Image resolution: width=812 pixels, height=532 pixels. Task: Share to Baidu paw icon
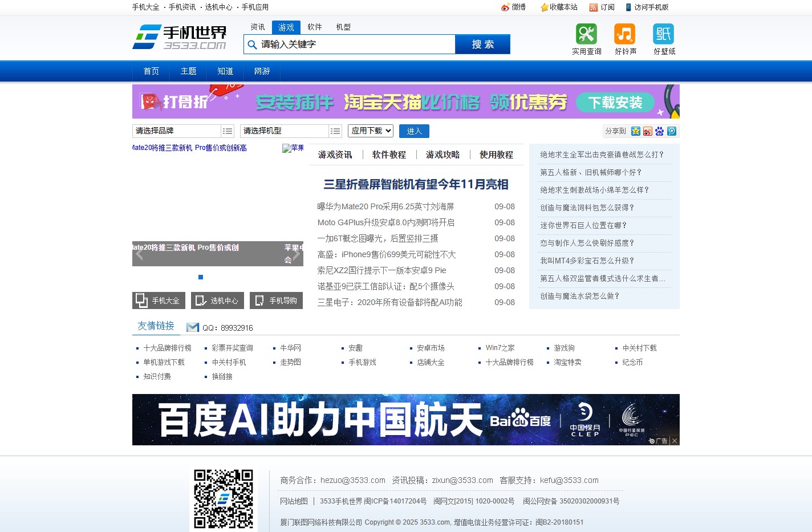click(660, 131)
